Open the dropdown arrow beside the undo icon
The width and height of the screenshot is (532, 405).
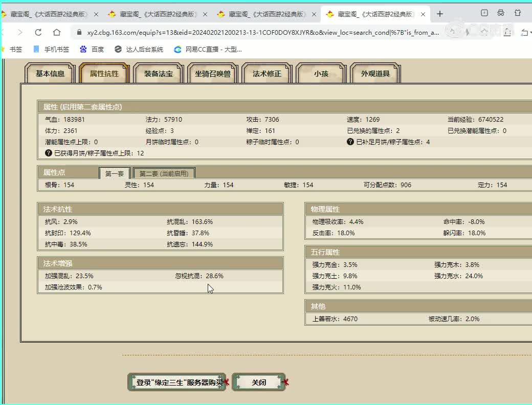pos(530,33)
